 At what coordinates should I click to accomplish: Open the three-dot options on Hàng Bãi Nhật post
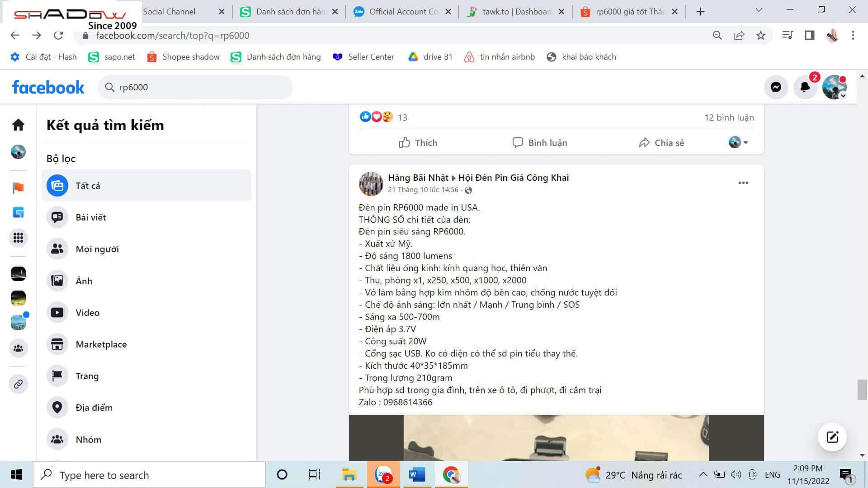(x=744, y=183)
